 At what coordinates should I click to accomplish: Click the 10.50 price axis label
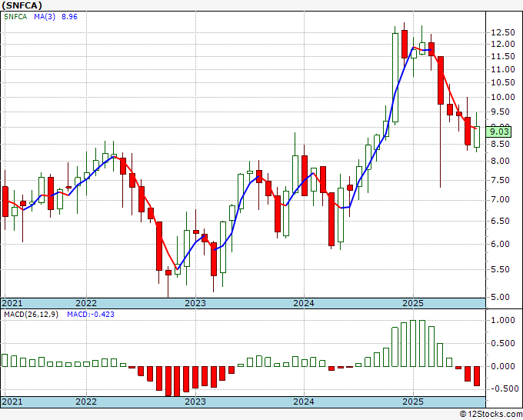(503, 83)
